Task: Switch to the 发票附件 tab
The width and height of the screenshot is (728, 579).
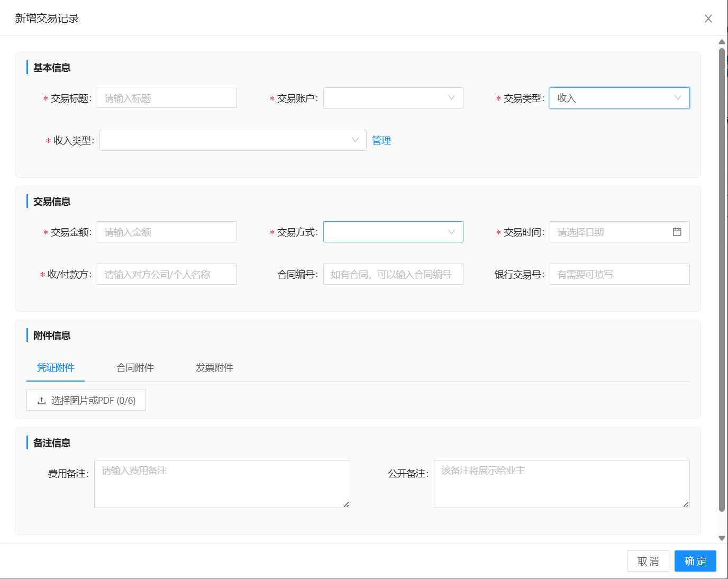Action: pos(214,368)
